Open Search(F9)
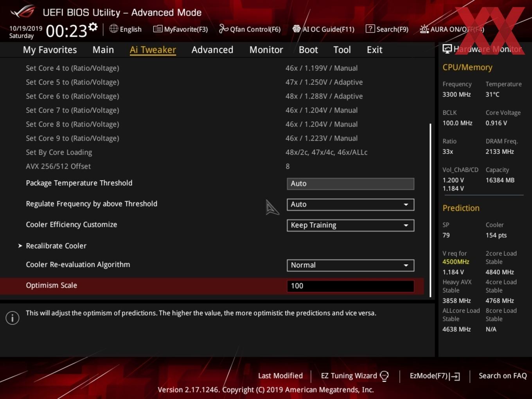The width and height of the screenshot is (532, 399). tap(387, 29)
